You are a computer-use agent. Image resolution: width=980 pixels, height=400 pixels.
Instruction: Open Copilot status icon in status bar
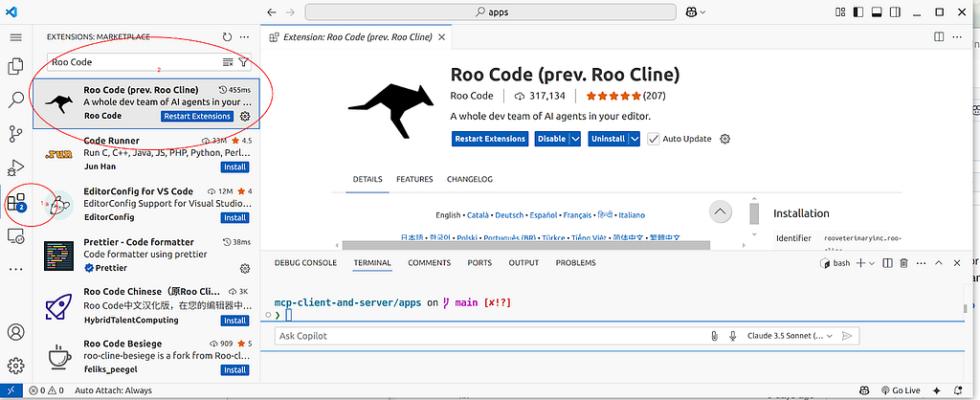click(865, 390)
